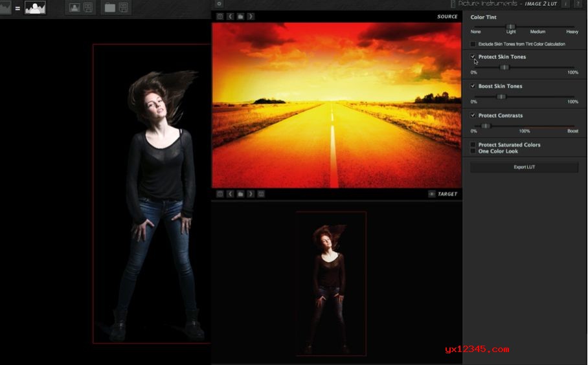Click the Protect Skin Tones slider handle
Screen dimensions: 588x365
tap(504, 67)
